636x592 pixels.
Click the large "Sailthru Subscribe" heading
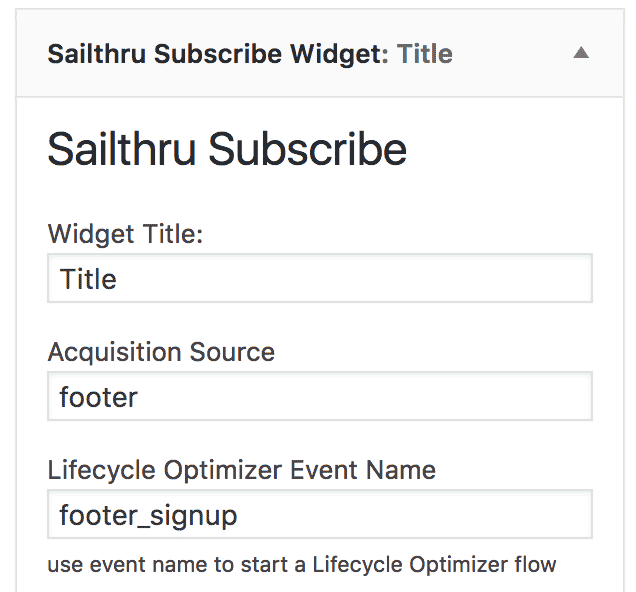click(x=227, y=149)
